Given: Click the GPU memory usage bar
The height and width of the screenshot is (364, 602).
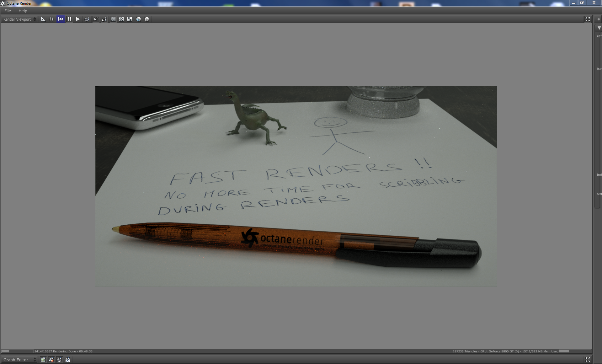Looking at the screenshot, I should (x=575, y=351).
